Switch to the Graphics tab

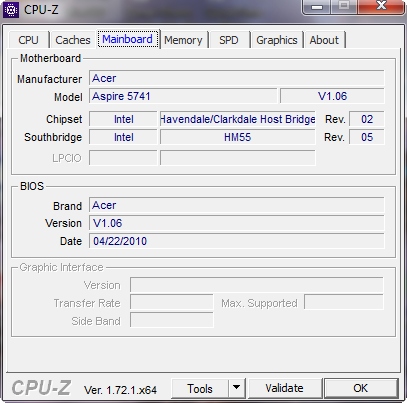point(277,40)
